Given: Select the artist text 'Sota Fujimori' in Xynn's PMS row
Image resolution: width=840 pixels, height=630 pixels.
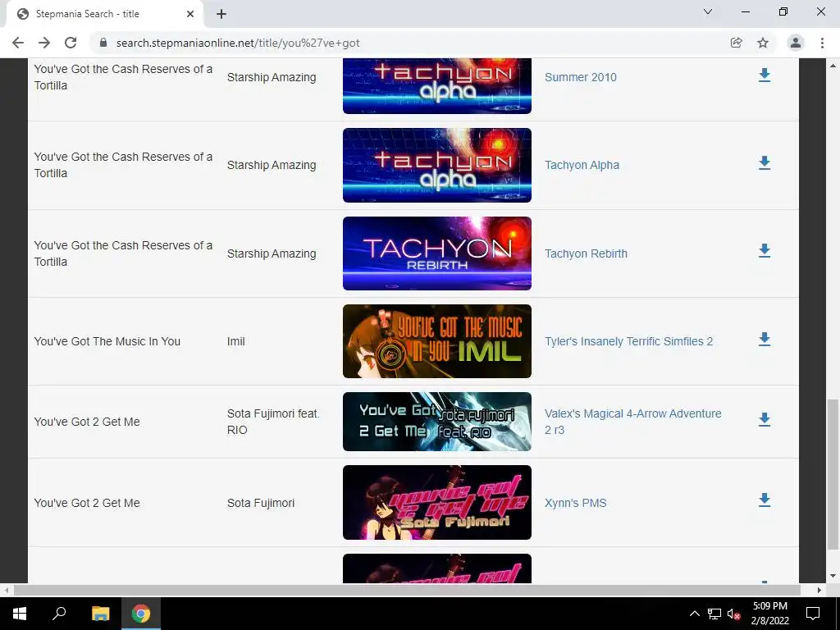Looking at the screenshot, I should [x=260, y=503].
